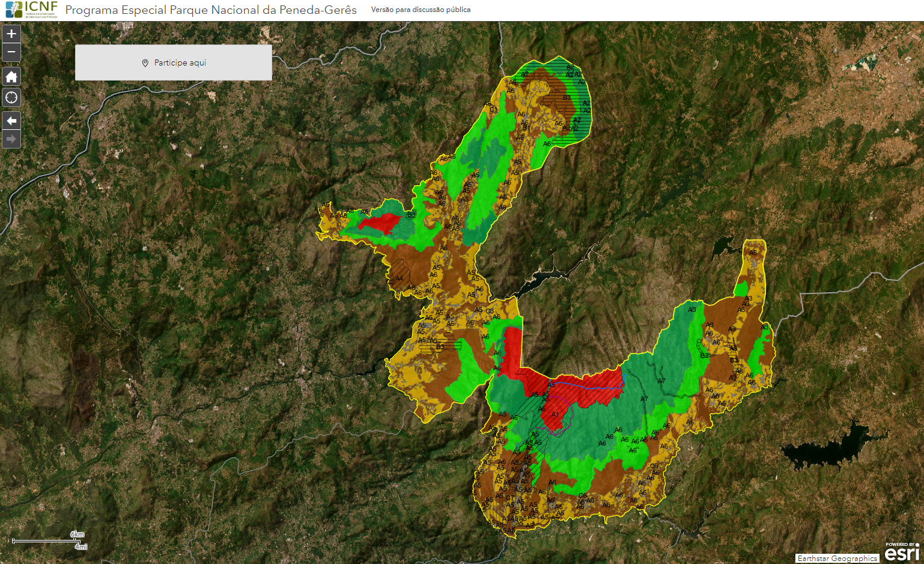Zoom in on the map
This screenshot has height=564, width=924.
click(x=11, y=34)
